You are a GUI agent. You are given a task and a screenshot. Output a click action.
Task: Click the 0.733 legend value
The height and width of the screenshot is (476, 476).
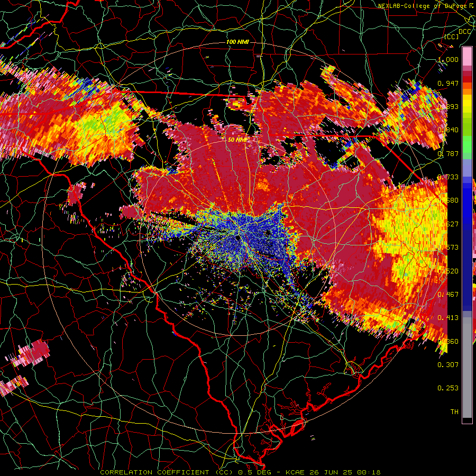tap(448, 177)
